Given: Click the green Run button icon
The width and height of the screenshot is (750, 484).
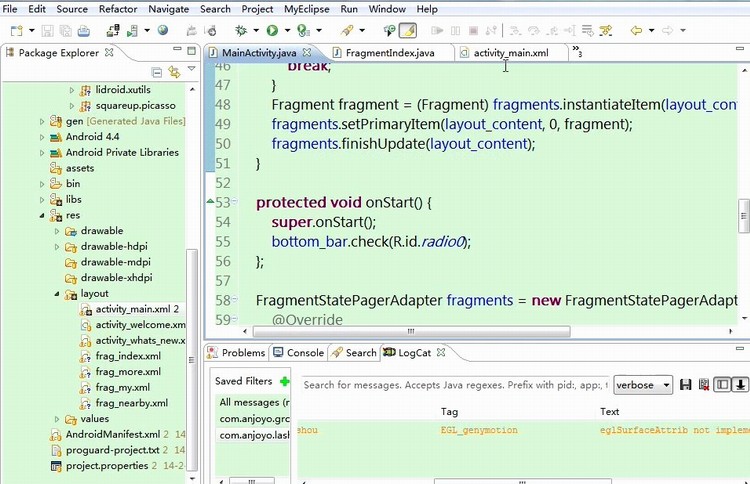Looking at the screenshot, I should [x=273, y=31].
